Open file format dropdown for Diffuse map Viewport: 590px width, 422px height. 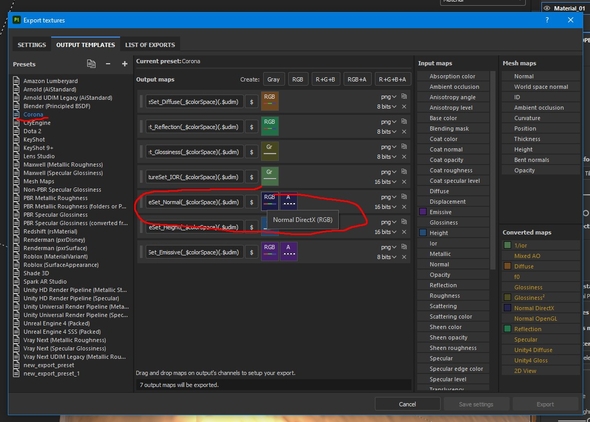click(388, 97)
